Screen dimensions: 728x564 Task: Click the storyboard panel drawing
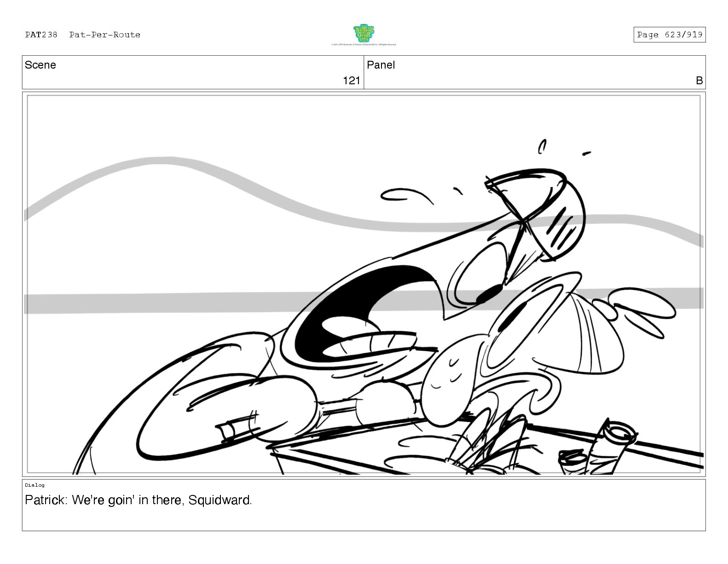364,284
